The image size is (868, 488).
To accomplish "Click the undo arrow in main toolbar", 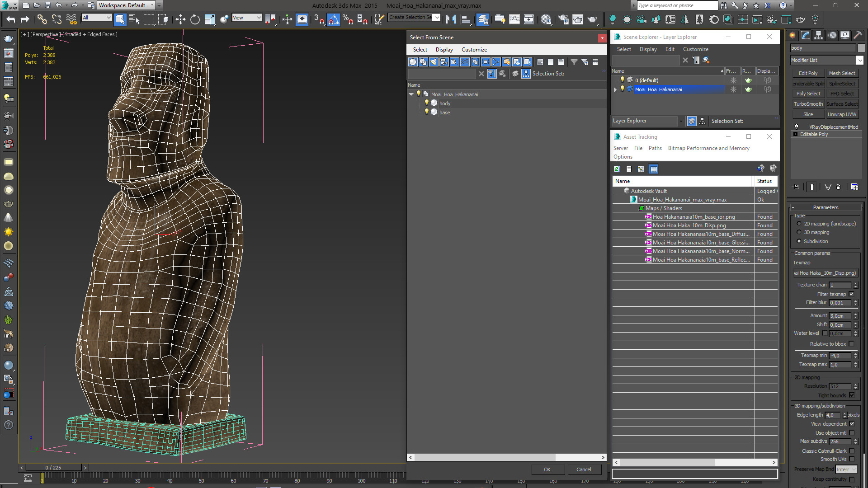I will [x=11, y=19].
